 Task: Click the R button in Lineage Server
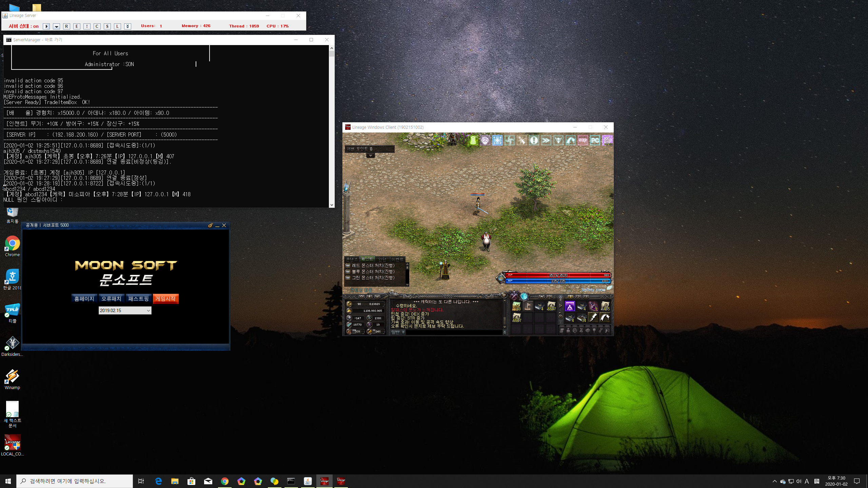click(66, 26)
